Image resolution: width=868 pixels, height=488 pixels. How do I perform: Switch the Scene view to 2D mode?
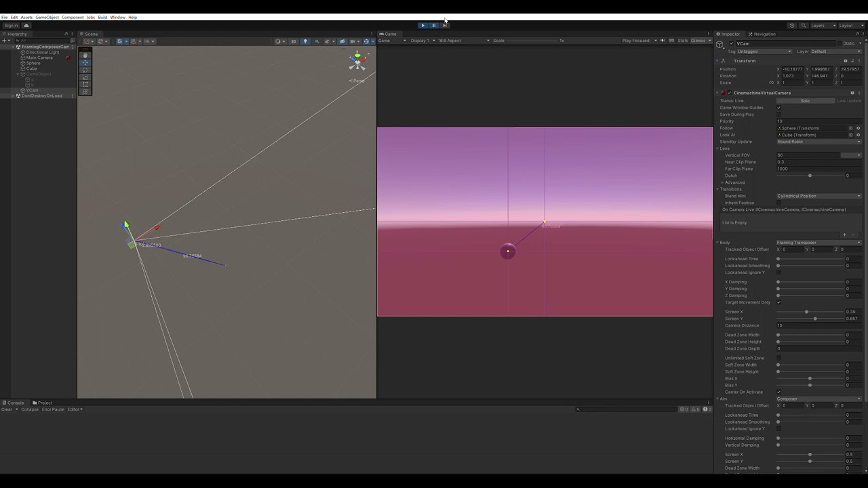294,41
